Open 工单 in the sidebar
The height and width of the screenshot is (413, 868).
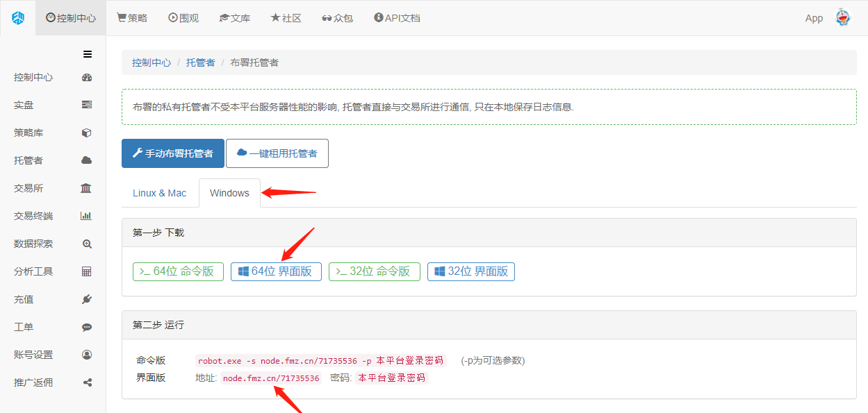tap(53, 327)
